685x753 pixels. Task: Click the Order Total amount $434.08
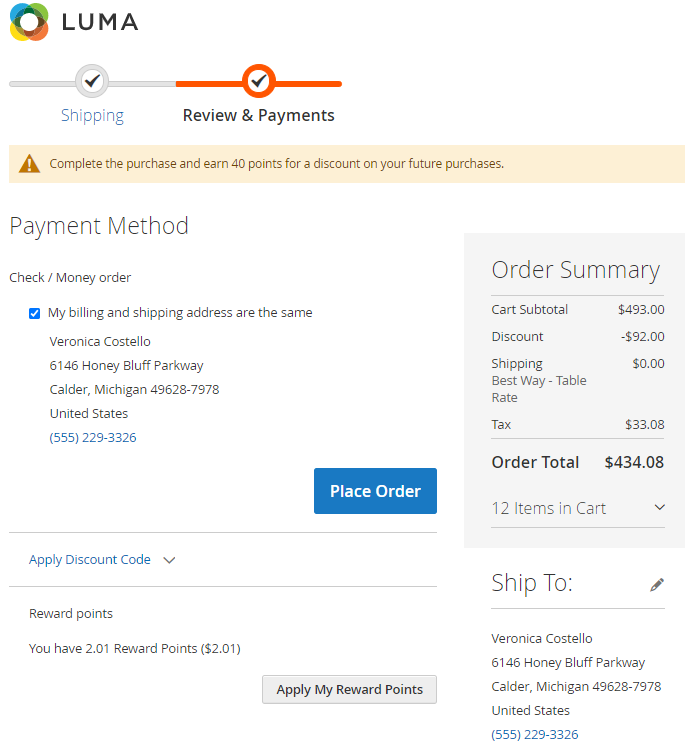tap(634, 462)
